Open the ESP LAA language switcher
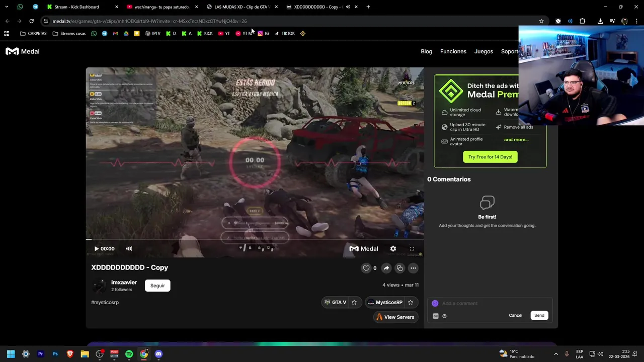This screenshot has width=644, height=362. [x=580, y=354]
